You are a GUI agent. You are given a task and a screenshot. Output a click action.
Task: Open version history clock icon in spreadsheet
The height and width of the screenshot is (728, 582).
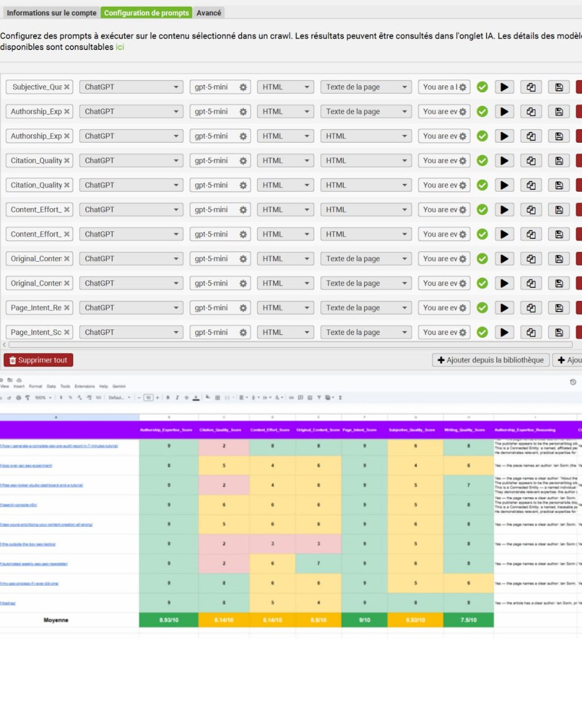573,382
